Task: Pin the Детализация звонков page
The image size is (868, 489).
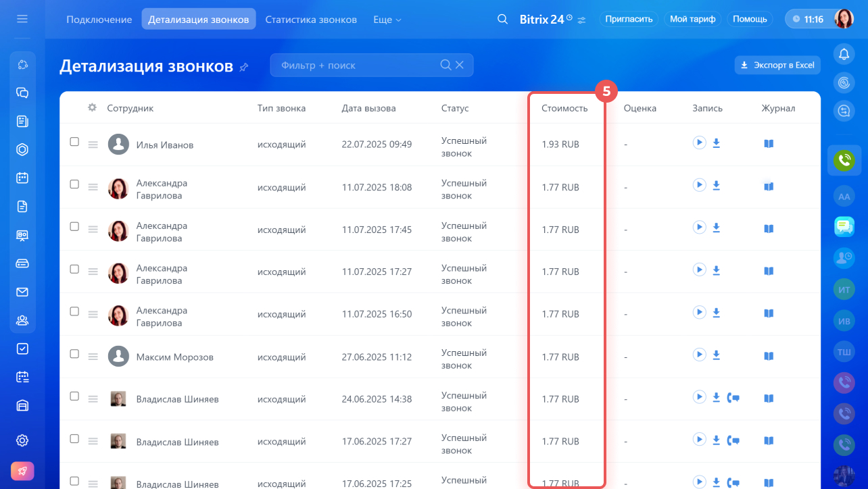Action: 244,67
